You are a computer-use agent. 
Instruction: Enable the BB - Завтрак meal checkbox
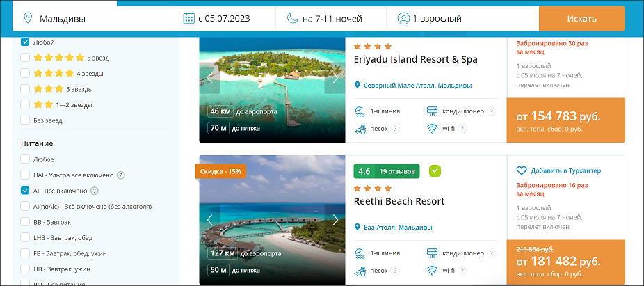[x=25, y=222]
